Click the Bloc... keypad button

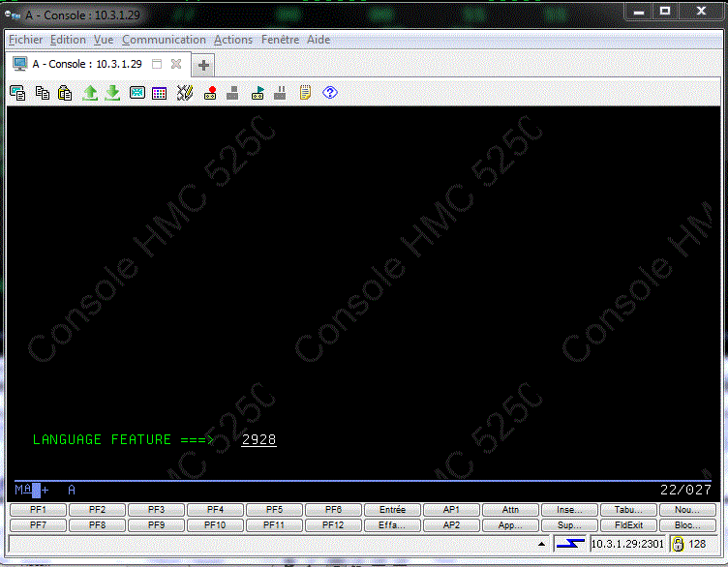pyautogui.click(x=687, y=525)
